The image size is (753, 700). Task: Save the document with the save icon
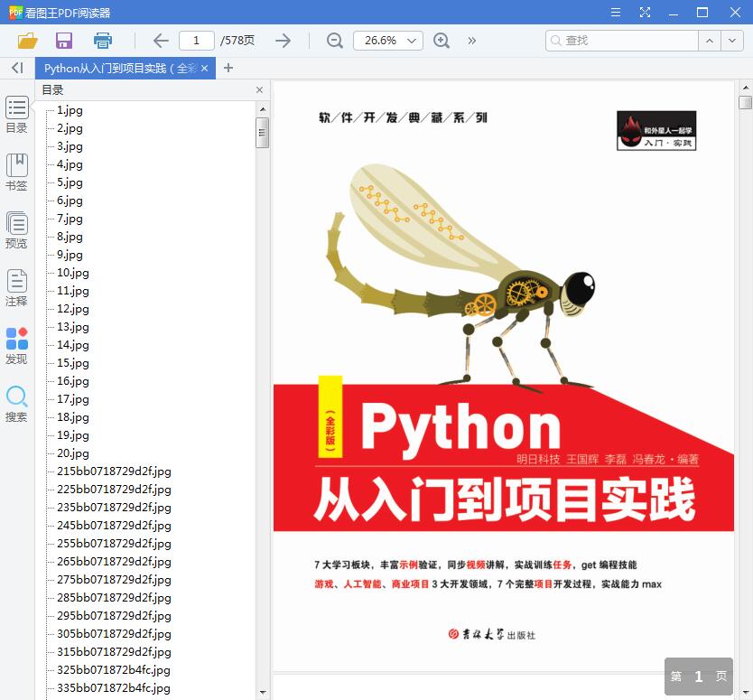point(63,41)
